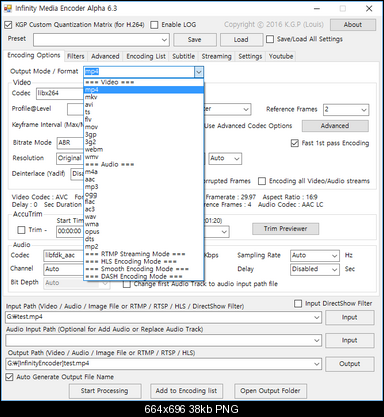The image size is (384, 417).
Task: Switch to the Streaming tab
Action: pos(216,56)
